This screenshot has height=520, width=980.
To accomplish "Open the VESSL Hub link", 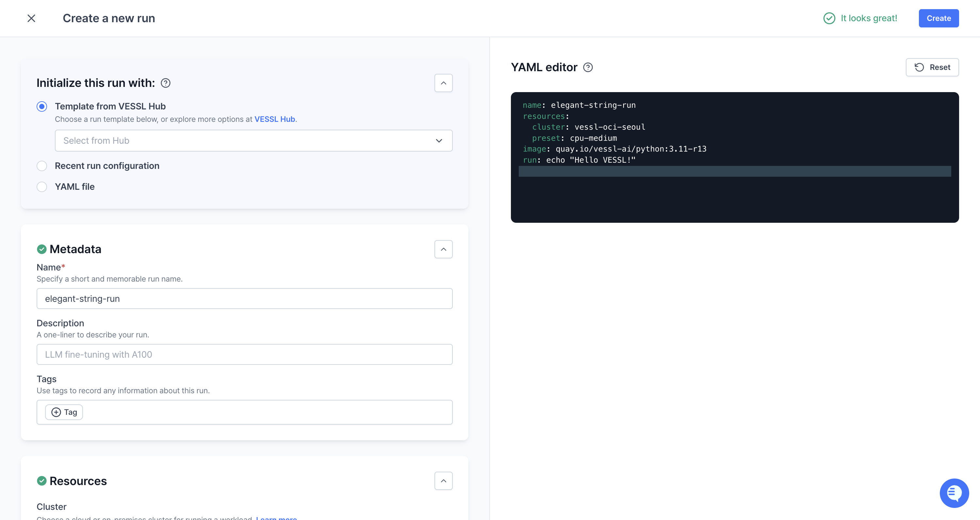I will point(274,120).
